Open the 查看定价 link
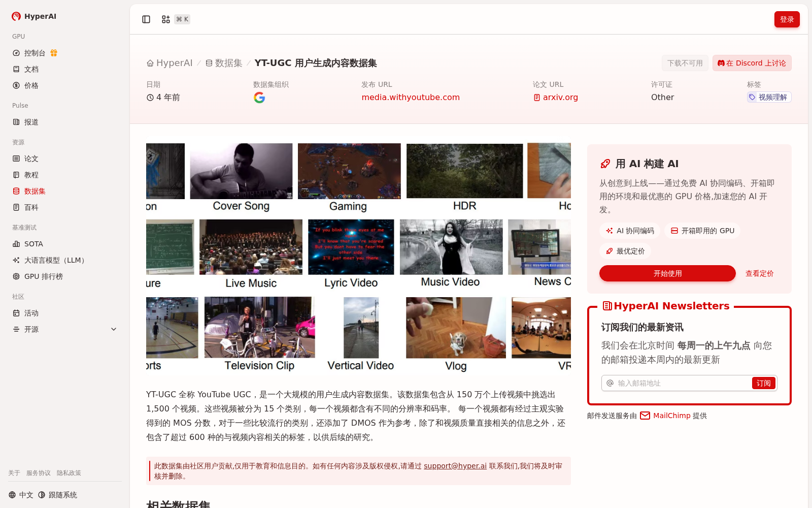The width and height of the screenshot is (812, 508). point(759,273)
